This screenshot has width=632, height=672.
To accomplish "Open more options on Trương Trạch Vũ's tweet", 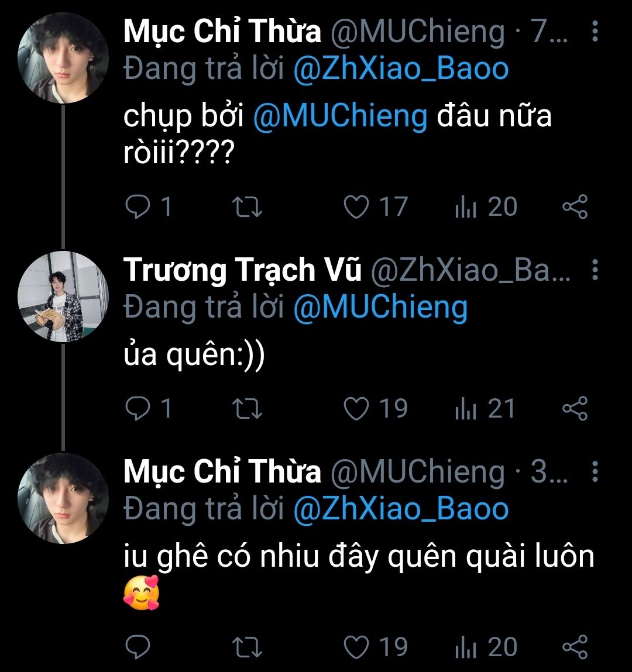I will (x=595, y=270).
